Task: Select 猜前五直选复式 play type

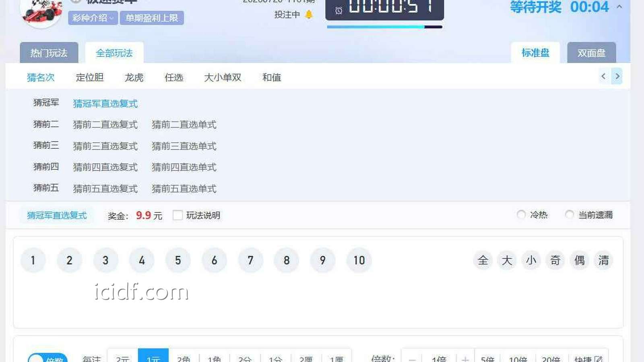Action: [x=105, y=189]
